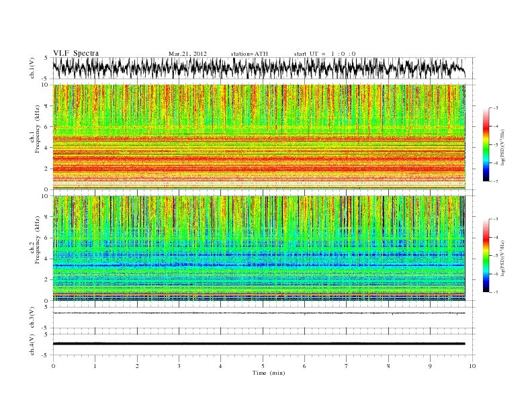Click inside the ch.1 spectrogram panel
The width and height of the screenshot is (532, 411).
259,137
